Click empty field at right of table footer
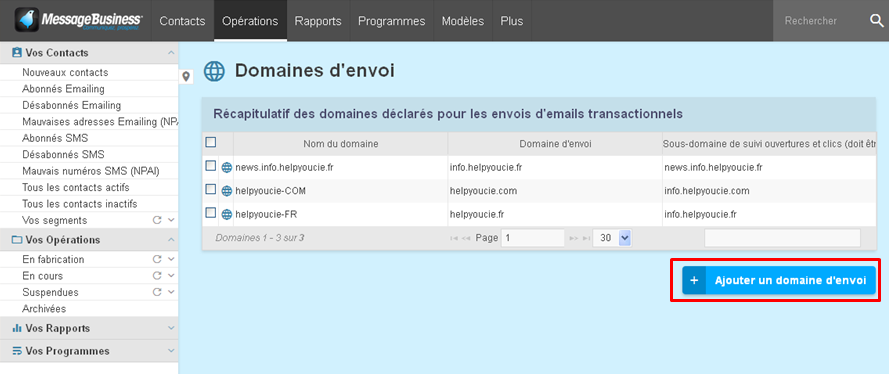This screenshot has width=889, height=374. pyautogui.click(x=782, y=238)
